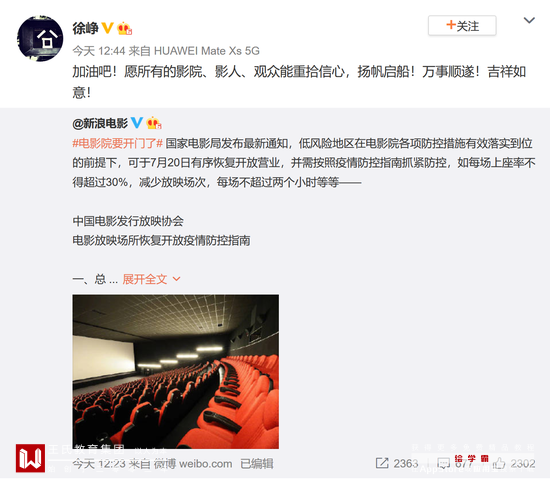Click the blue V badge beside 新浪电影
Screen dimensions: 550x484
coord(136,123)
